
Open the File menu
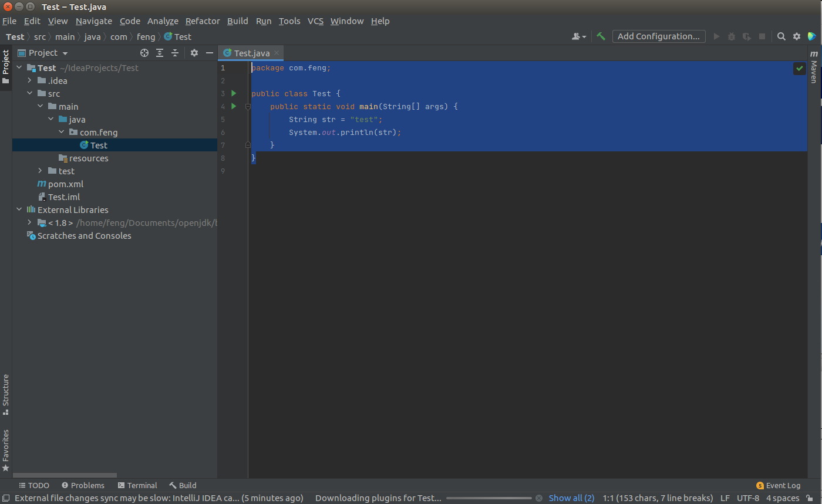click(9, 21)
